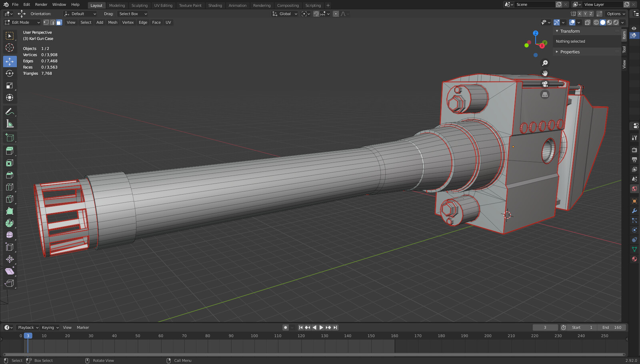Enable face select mode
This screenshot has height=364, width=640.
(59, 22)
